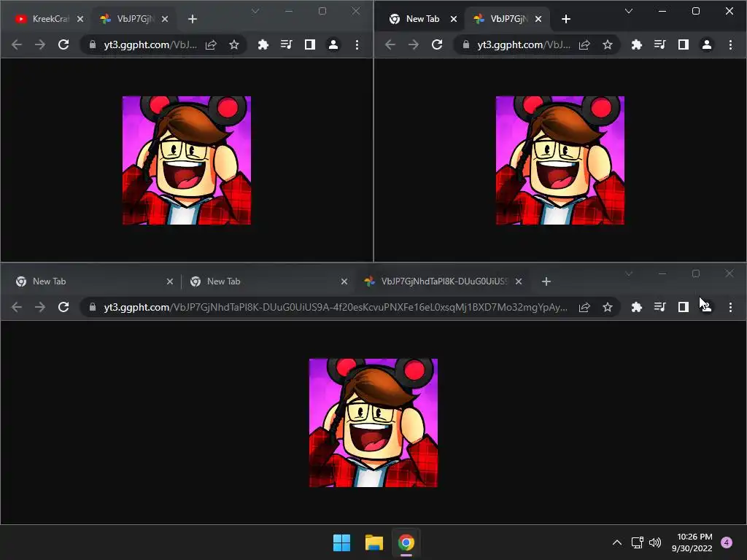Image resolution: width=747 pixels, height=560 pixels.
Task: Click forward arrow in top-right Chrome window
Action: click(414, 44)
